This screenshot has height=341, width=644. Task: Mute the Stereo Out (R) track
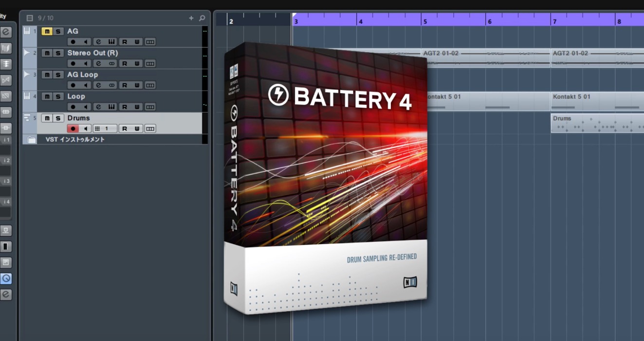pos(47,53)
